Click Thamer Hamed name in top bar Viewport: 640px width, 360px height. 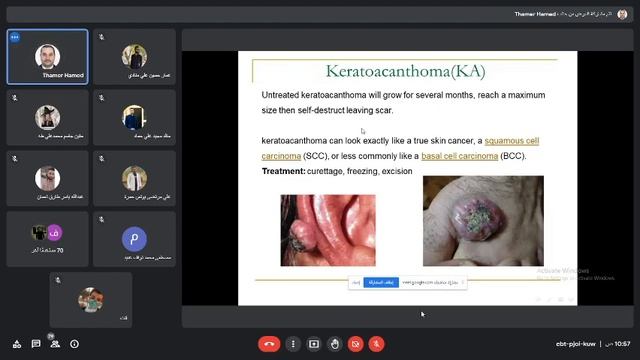pyautogui.click(x=535, y=14)
